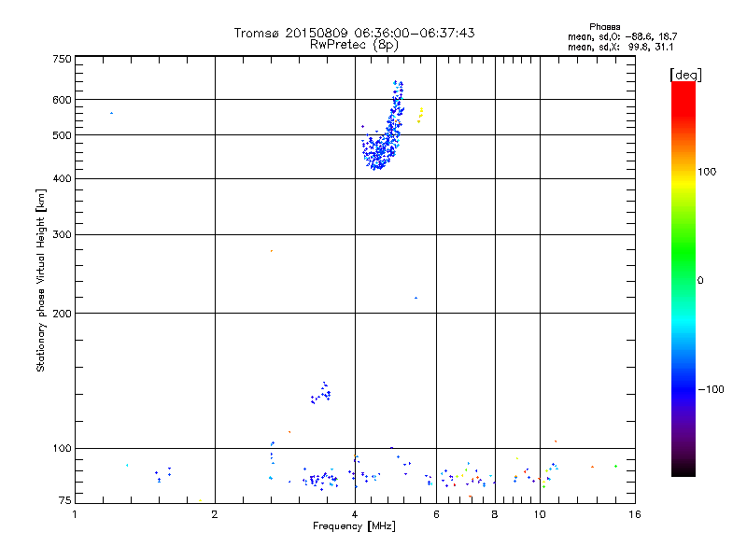The image size is (747, 560).
Task: Click the 'mean, sd,O: -88.6, 18.7' line
Action: pyautogui.click(x=622, y=36)
